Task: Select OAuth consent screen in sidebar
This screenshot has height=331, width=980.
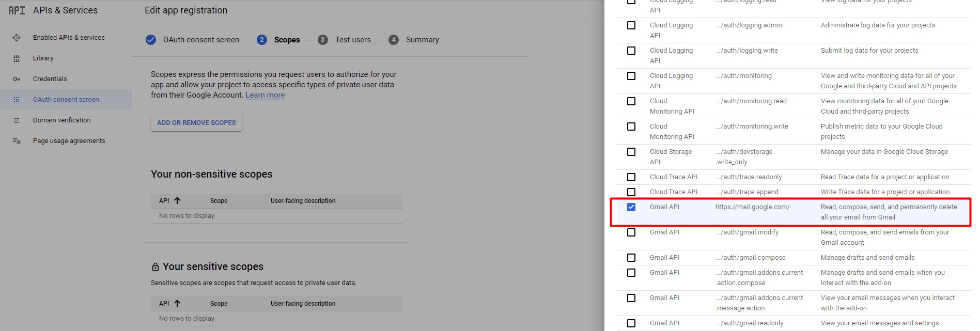Action: (x=66, y=100)
